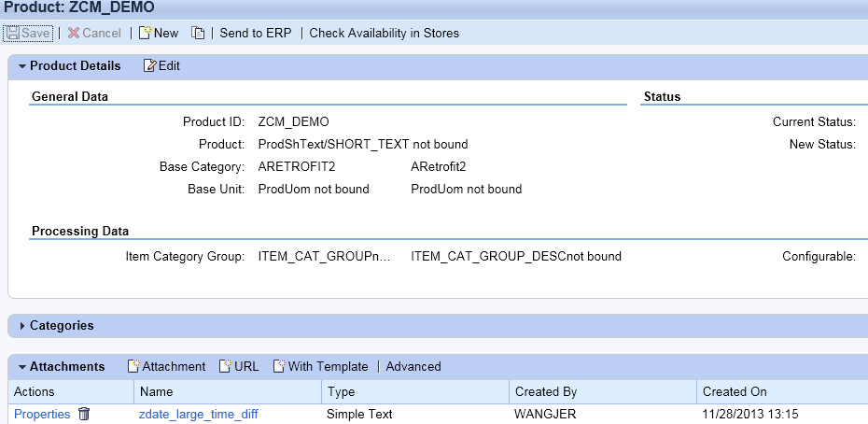Click the copy product icon
The height and width of the screenshot is (424, 868).
[x=198, y=34]
